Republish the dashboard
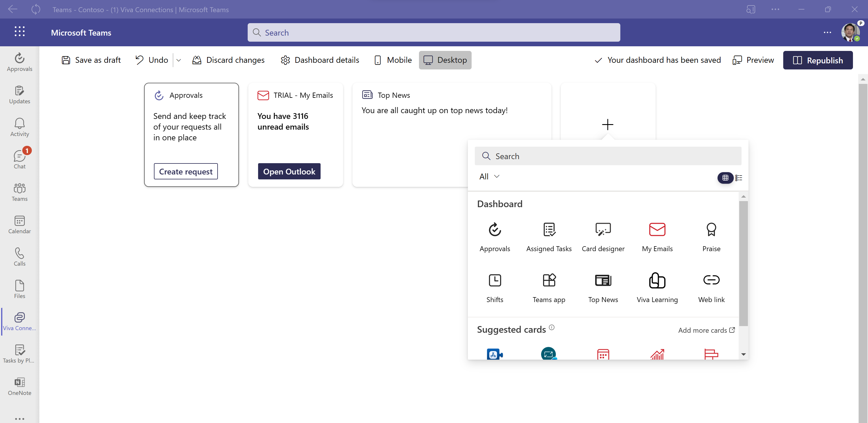This screenshot has height=423, width=868. coord(818,60)
